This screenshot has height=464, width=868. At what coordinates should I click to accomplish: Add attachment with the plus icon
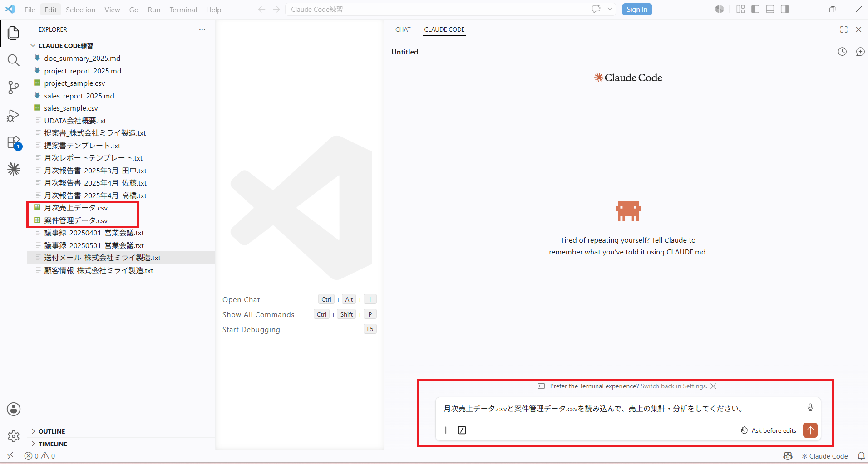click(x=446, y=430)
